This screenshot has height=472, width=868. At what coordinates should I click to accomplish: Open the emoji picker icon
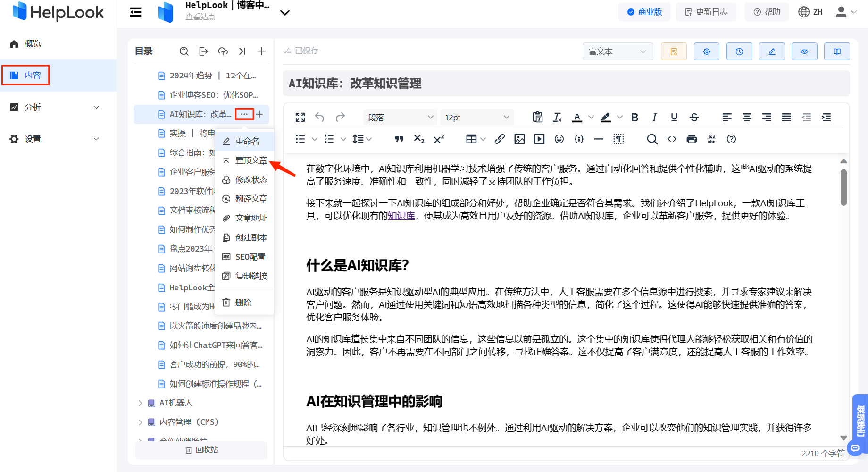[559, 139]
